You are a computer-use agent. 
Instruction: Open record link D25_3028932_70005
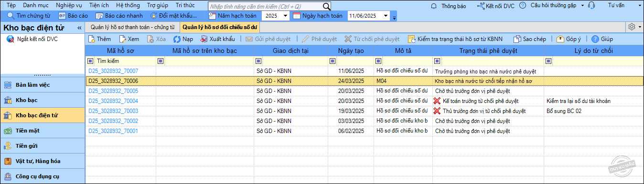pyautogui.click(x=113, y=91)
